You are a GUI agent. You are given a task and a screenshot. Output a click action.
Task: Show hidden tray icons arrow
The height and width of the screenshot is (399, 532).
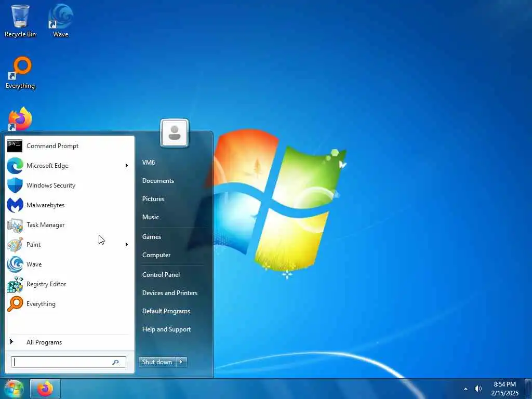point(466,389)
